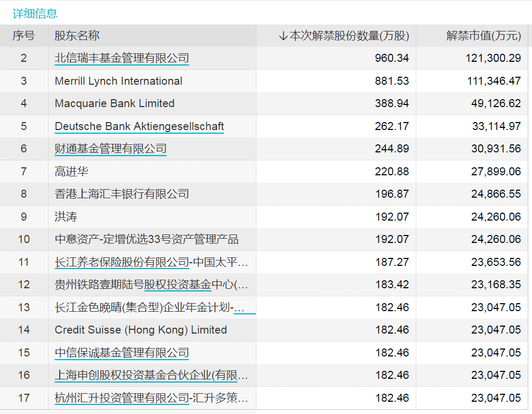Open 北信瑞丰基金管理有限公司 shareholder link
The image size is (532, 414).
pyautogui.click(x=122, y=58)
